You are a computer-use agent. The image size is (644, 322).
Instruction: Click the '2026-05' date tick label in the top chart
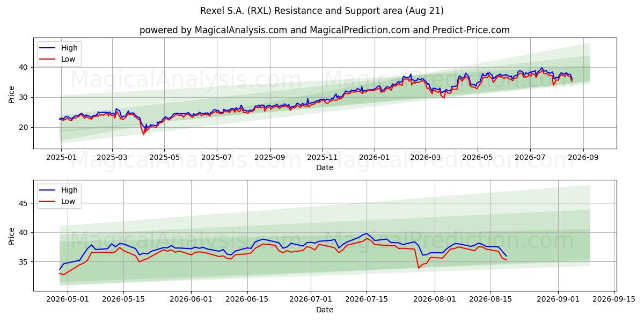click(478, 158)
